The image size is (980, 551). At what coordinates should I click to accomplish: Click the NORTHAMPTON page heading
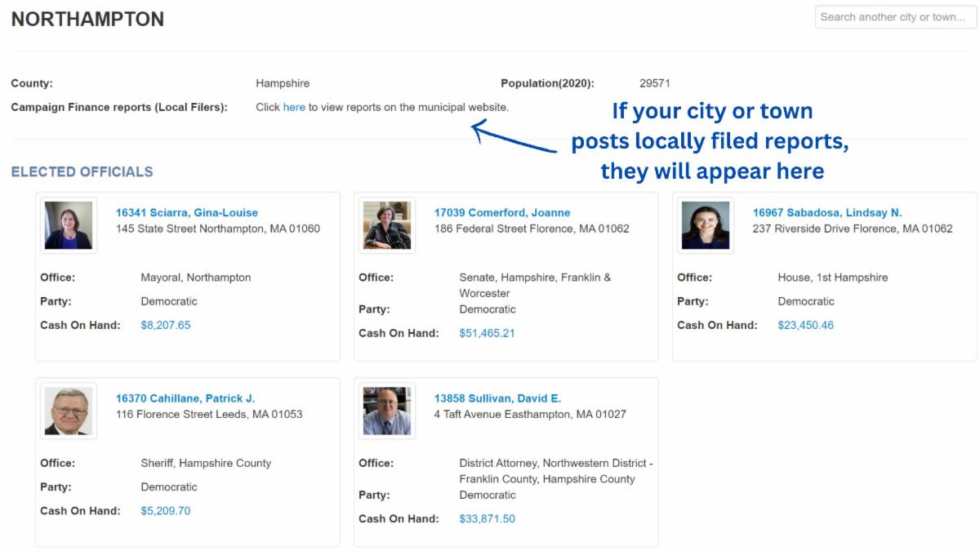87,20
